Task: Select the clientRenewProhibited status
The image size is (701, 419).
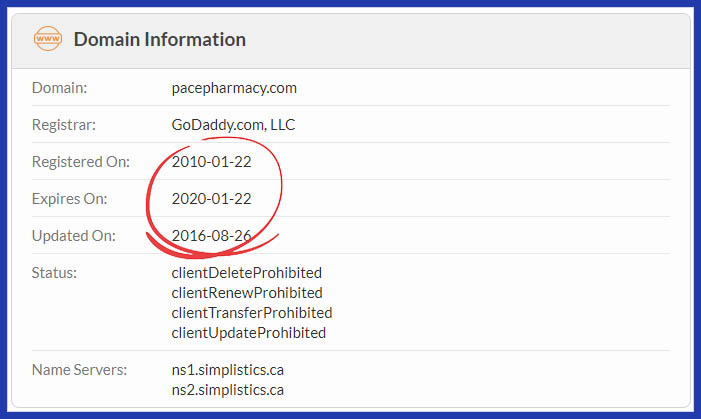Action: pyautogui.click(x=247, y=293)
